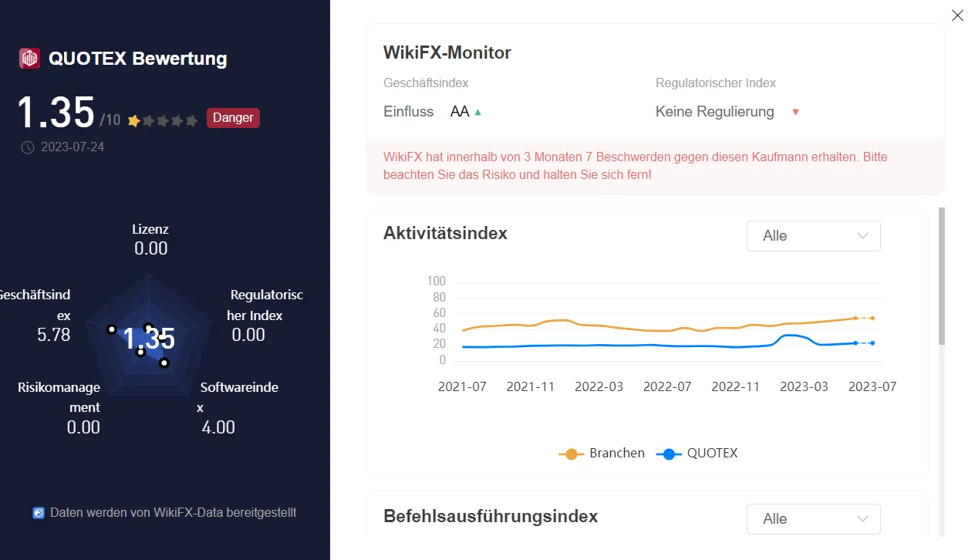975x560 pixels.
Task: Close the QUOTEX rating panel
Action: tap(957, 15)
